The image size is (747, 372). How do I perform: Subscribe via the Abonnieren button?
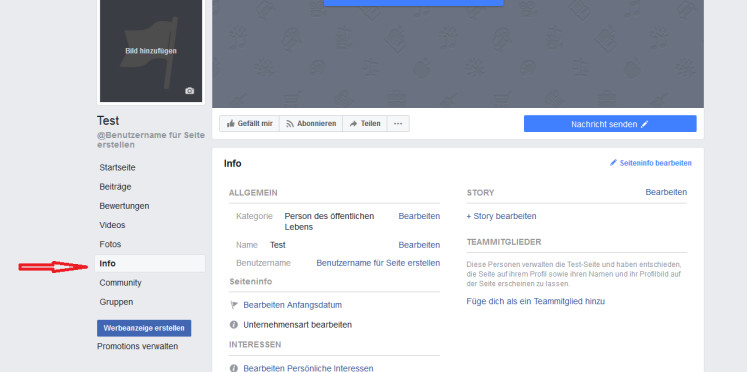pos(311,123)
